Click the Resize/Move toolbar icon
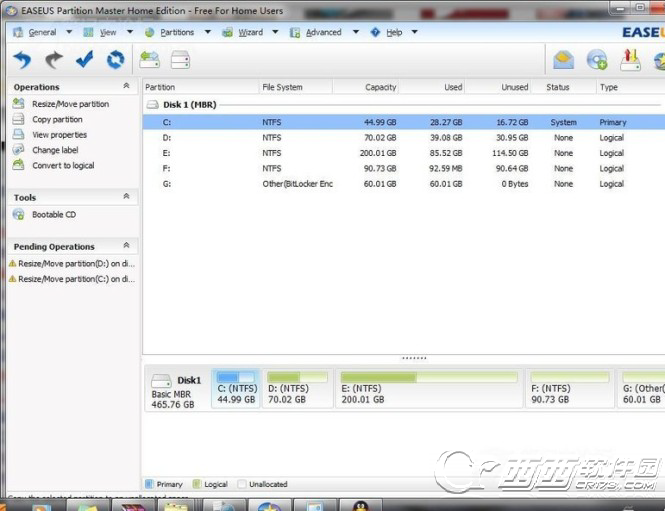This screenshot has width=665, height=511. pyautogui.click(x=149, y=60)
